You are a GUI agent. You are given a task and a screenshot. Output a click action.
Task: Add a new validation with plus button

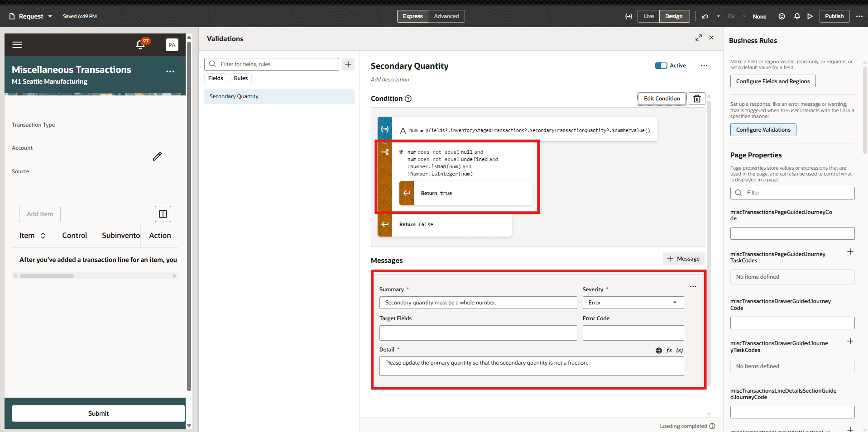pyautogui.click(x=348, y=64)
